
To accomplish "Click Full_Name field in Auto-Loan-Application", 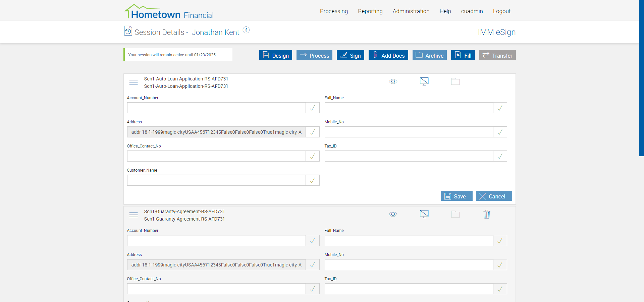I will click(409, 108).
